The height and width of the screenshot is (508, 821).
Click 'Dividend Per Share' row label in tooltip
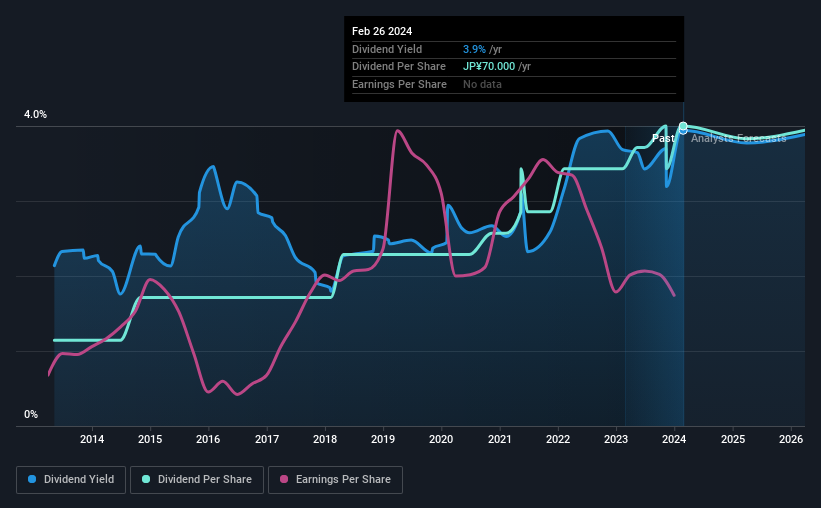399,67
